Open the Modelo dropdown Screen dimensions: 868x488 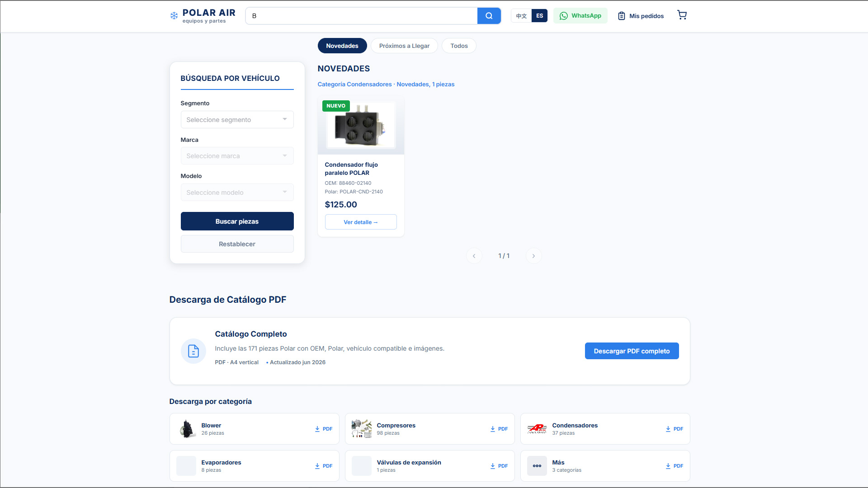[x=237, y=192]
